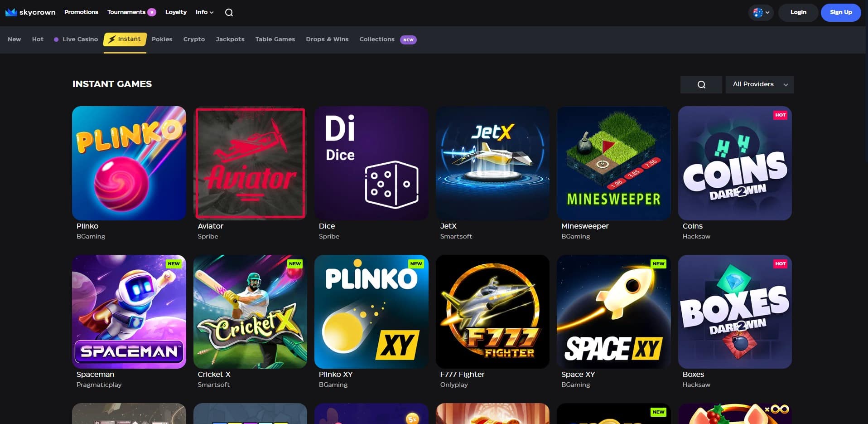
Task: Open the search magnifier in top navigation
Action: point(229,13)
